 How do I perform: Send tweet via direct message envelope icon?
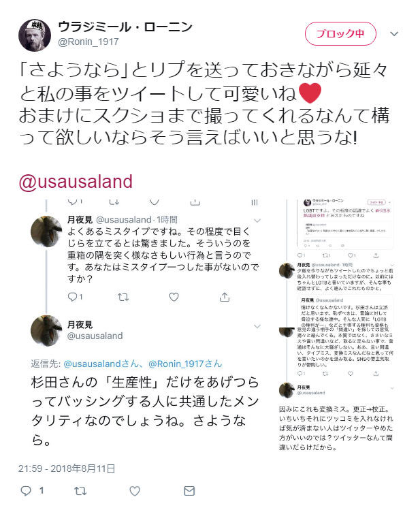pos(189,490)
